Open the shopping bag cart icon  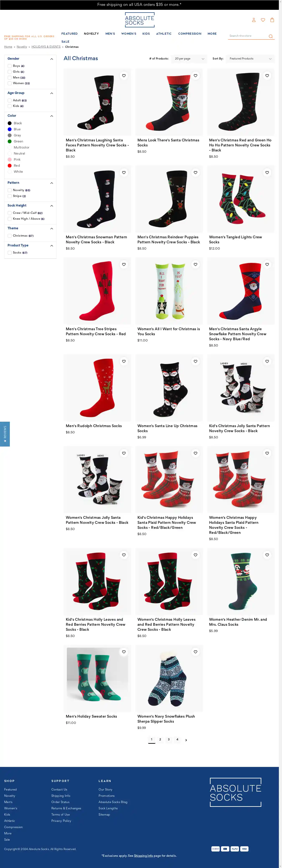pyautogui.click(x=272, y=20)
